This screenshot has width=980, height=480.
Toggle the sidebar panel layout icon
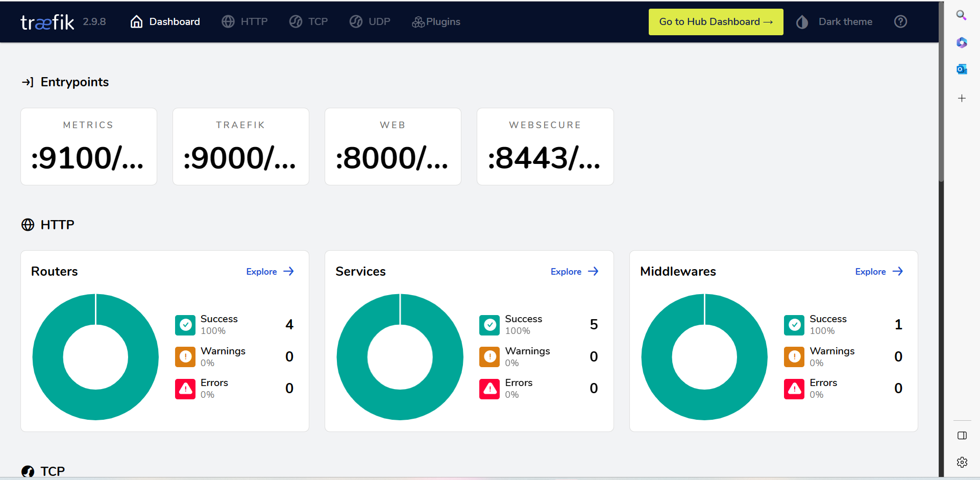pyautogui.click(x=962, y=436)
